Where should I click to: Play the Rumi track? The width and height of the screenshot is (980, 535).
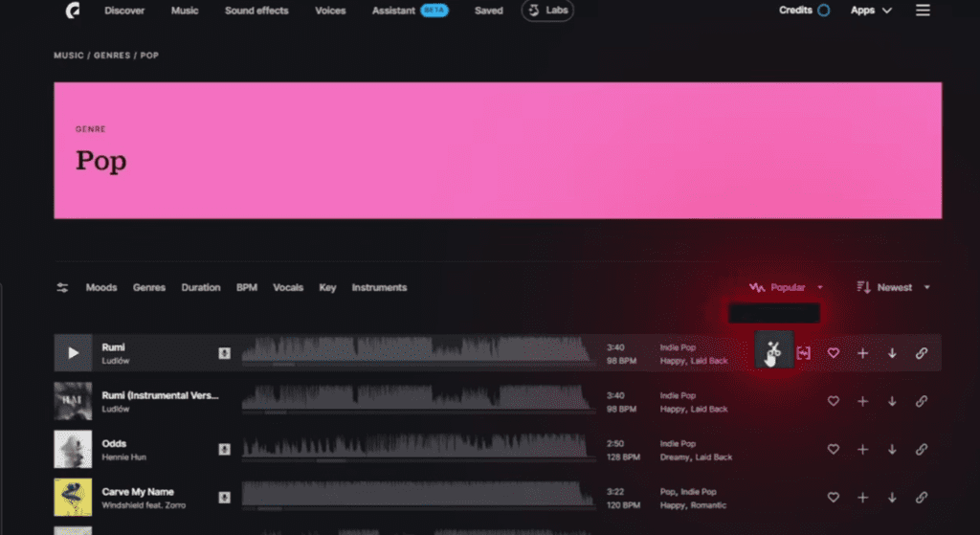pos(73,353)
